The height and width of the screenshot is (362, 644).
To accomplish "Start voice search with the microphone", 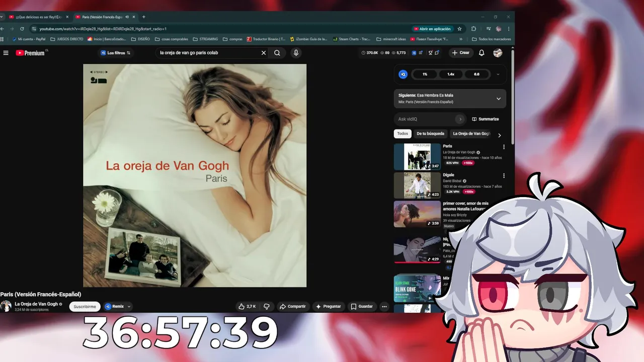I will [296, 53].
